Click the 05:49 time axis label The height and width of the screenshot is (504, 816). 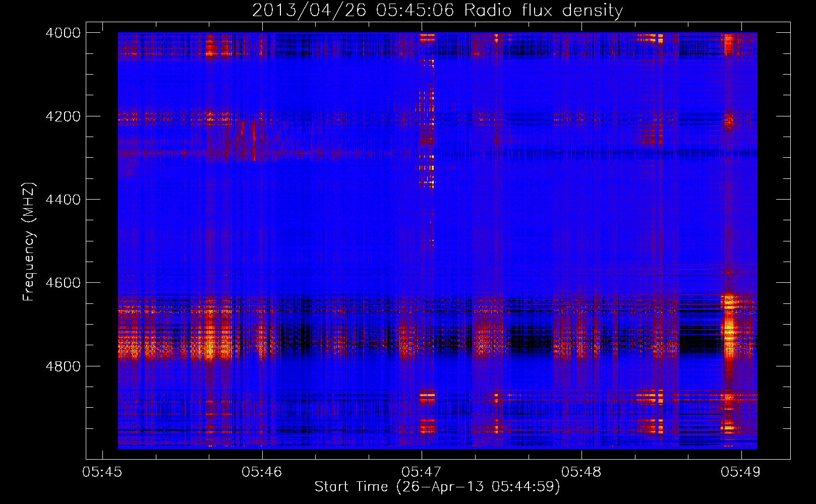(741, 472)
